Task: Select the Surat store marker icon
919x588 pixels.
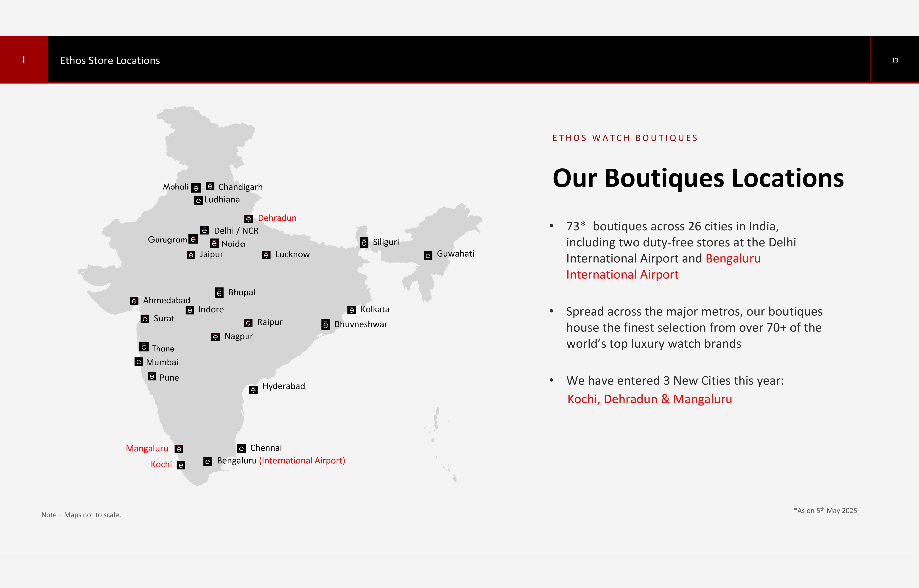Action: pyautogui.click(x=145, y=319)
